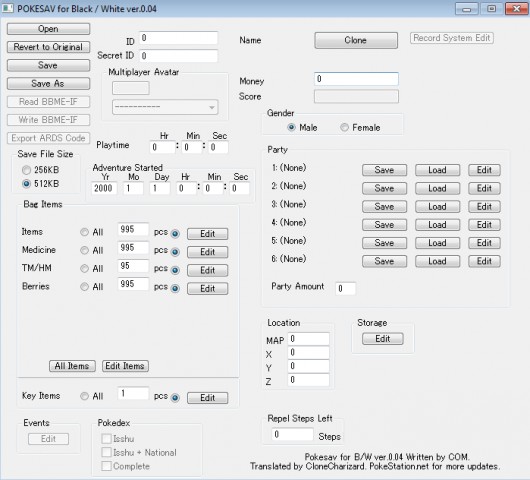Viewport: 530px width, 480px height.
Task: Edit the Items bag pocket
Action: point(208,234)
